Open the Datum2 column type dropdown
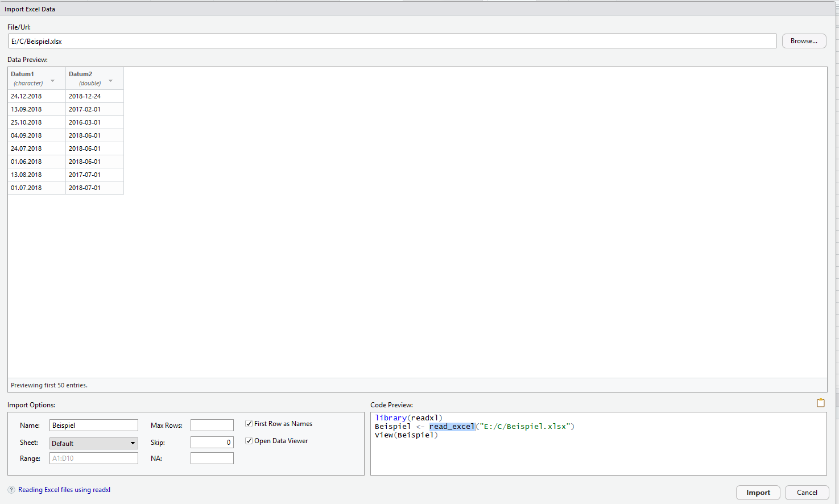839x504 pixels. pos(111,81)
